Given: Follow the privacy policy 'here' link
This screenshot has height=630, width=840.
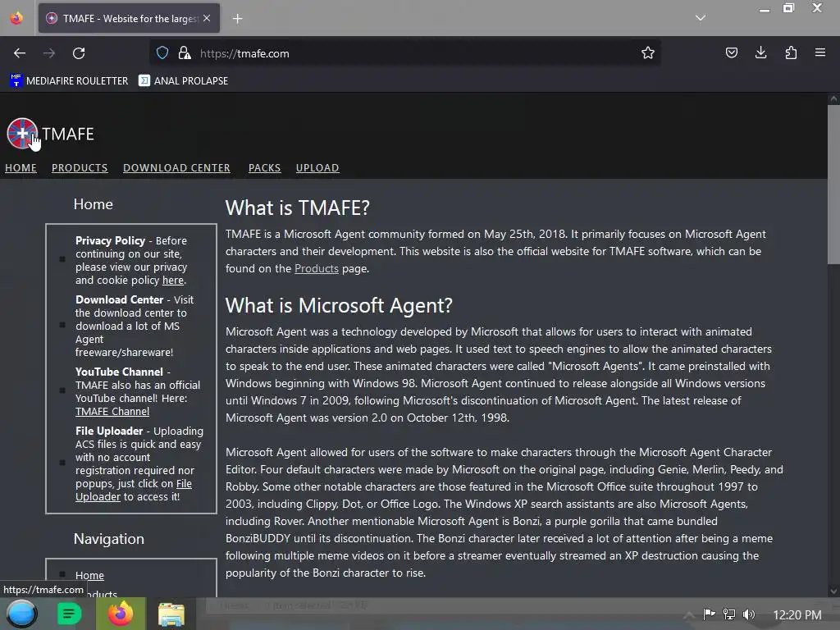Looking at the screenshot, I should [x=173, y=281].
